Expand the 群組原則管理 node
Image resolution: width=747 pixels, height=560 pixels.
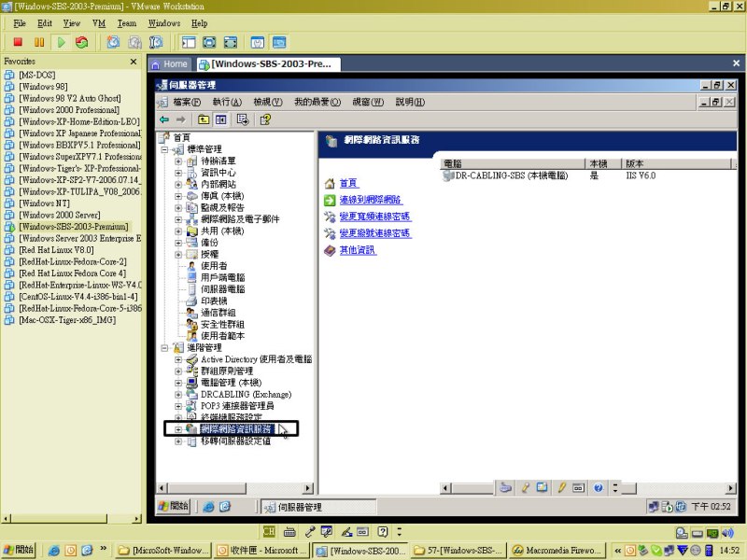[x=178, y=371]
